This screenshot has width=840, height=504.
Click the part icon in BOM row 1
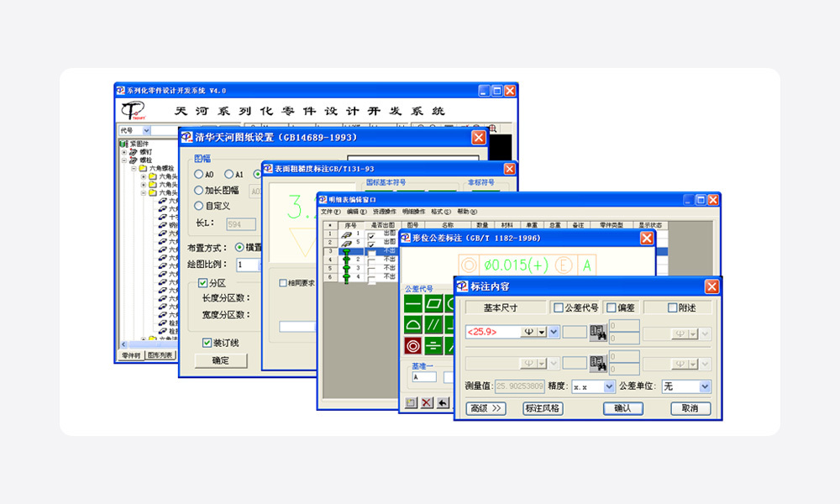(347, 234)
